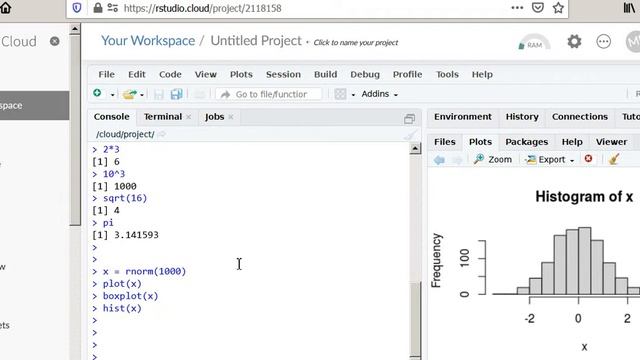Clear console with the broom icon
The image size is (640, 360).
tap(410, 135)
